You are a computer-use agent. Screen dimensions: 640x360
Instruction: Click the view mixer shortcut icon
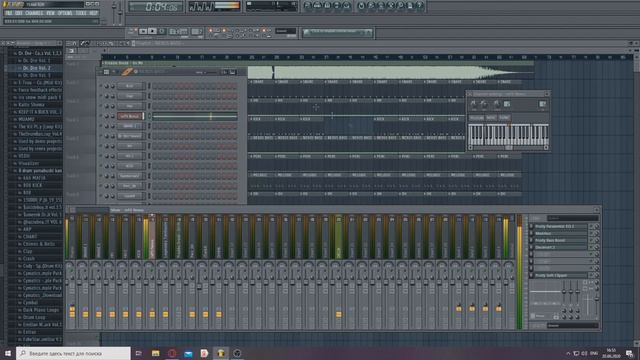[x=347, y=6]
